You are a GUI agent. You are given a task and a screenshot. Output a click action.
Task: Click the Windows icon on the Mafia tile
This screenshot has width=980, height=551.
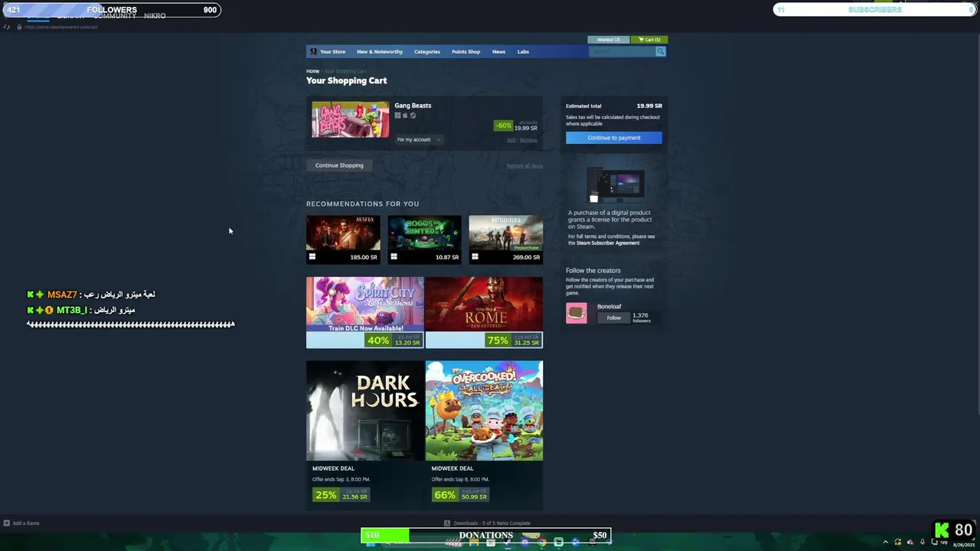(312, 257)
